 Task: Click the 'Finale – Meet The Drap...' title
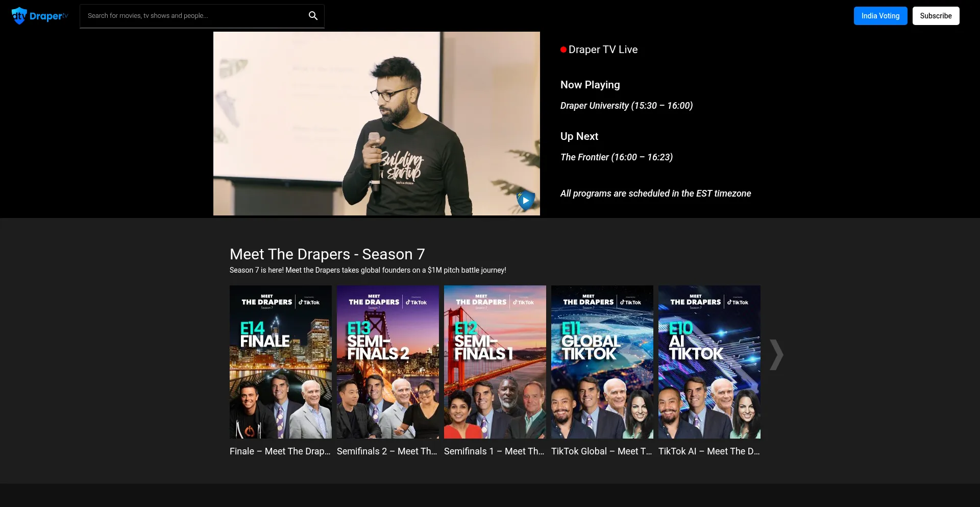coord(280,451)
